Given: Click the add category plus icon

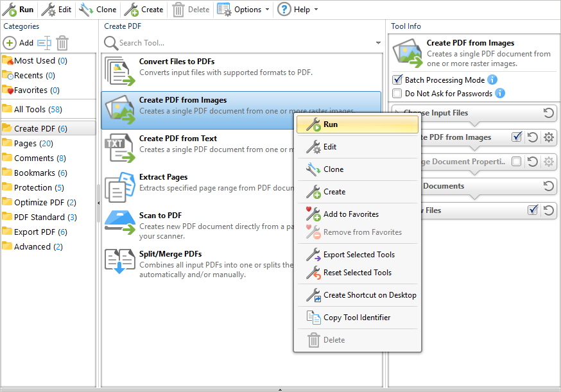Looking at the screenshot, I should [x=10, y=43].
